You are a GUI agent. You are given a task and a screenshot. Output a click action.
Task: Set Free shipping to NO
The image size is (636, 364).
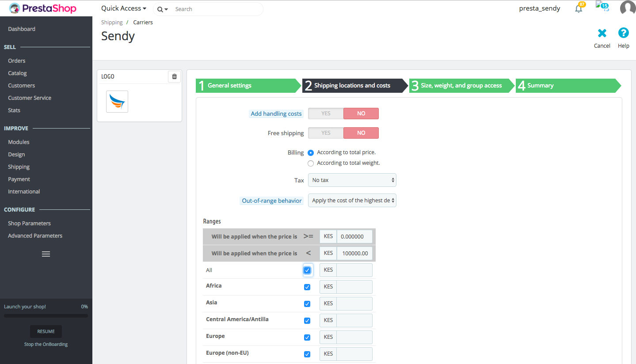coord(361,133)
